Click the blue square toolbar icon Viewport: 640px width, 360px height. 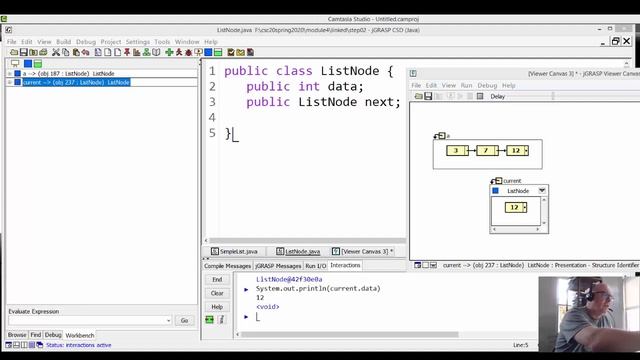coord(208,52)
